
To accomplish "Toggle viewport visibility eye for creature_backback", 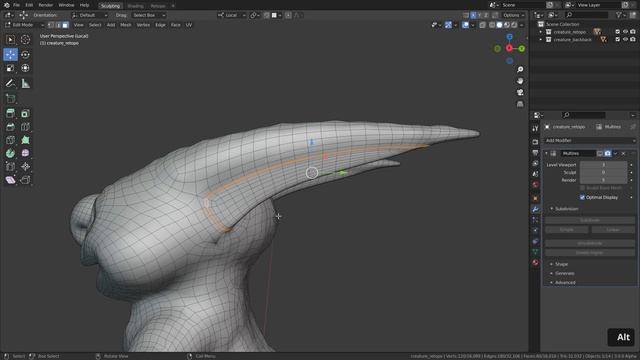I will pyautogui.click(x=625, y=40).
